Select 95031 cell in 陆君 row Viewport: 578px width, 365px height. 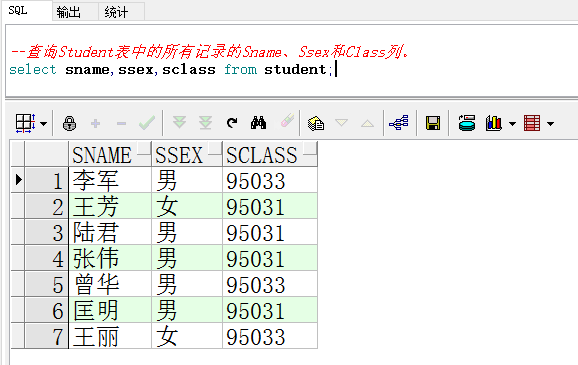(270, 232)
